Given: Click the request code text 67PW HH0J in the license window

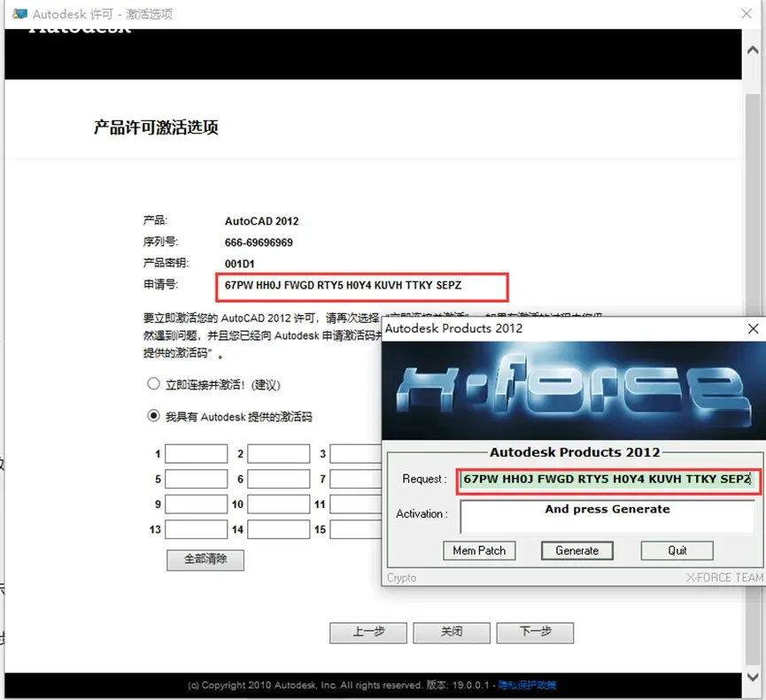Looking at the screenshot, I should point(252,285).
